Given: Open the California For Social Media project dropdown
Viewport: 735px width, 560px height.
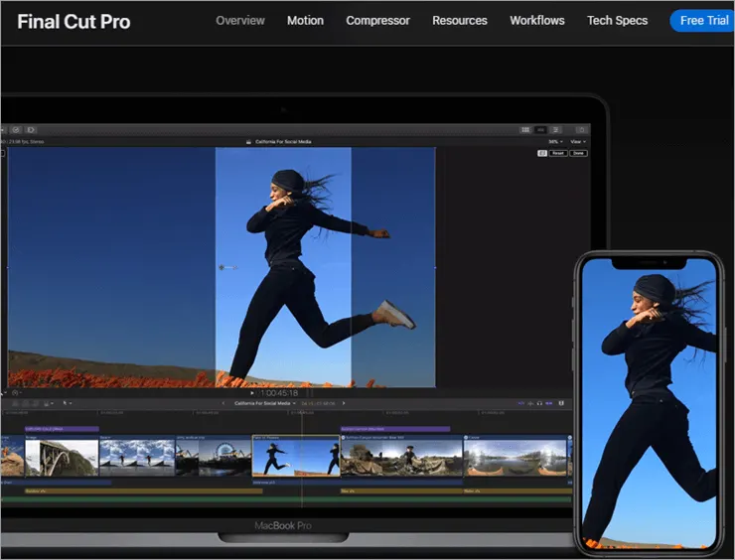Looking at the screenshot, I should pyautogui.click(x=265, y=403).
